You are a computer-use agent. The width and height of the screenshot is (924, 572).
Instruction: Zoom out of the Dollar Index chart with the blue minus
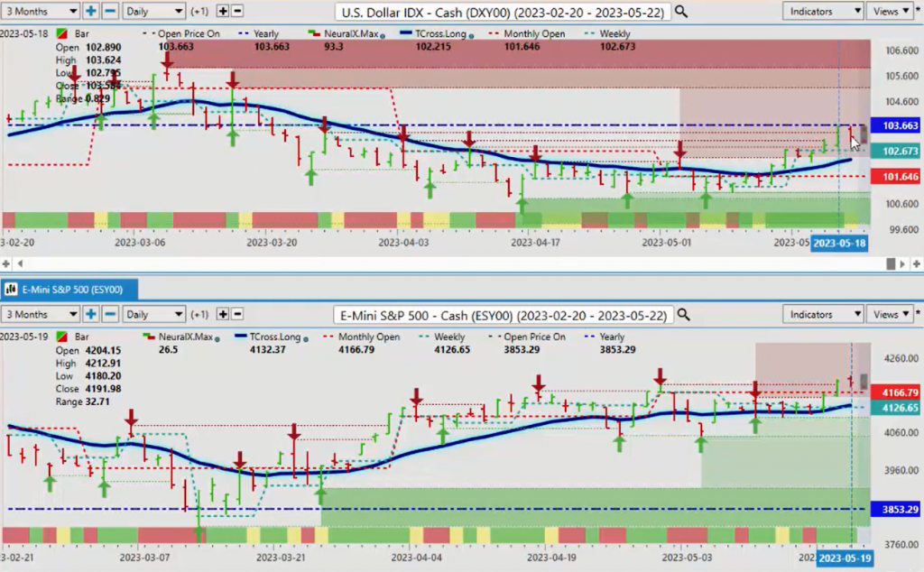tap(110, 11)
